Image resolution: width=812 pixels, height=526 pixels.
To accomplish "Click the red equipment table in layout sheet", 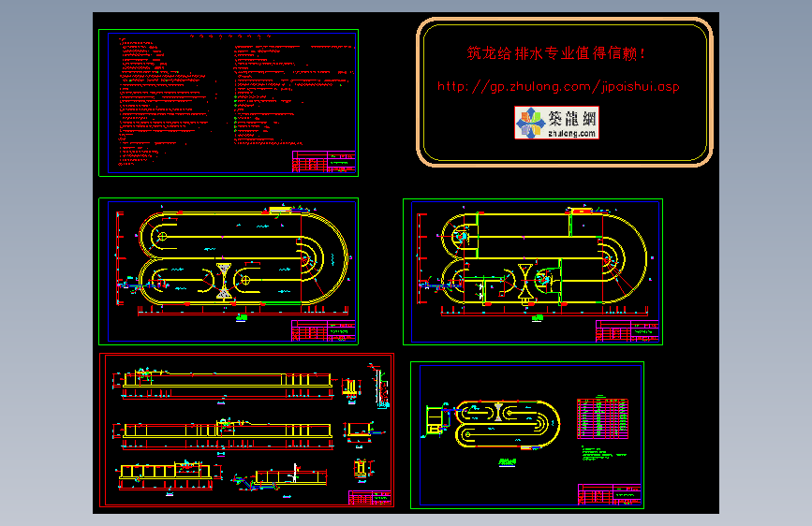I will click(602, 418).
